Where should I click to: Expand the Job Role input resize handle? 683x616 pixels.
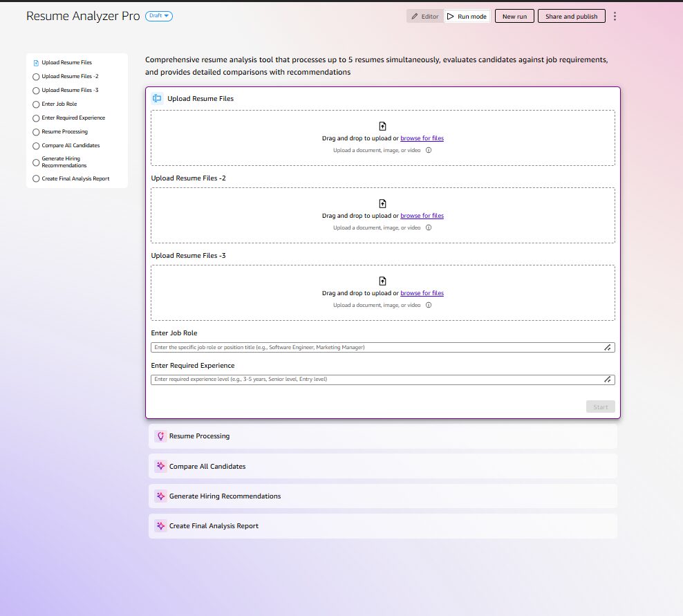pyautogui.click(x=608, y=348)
